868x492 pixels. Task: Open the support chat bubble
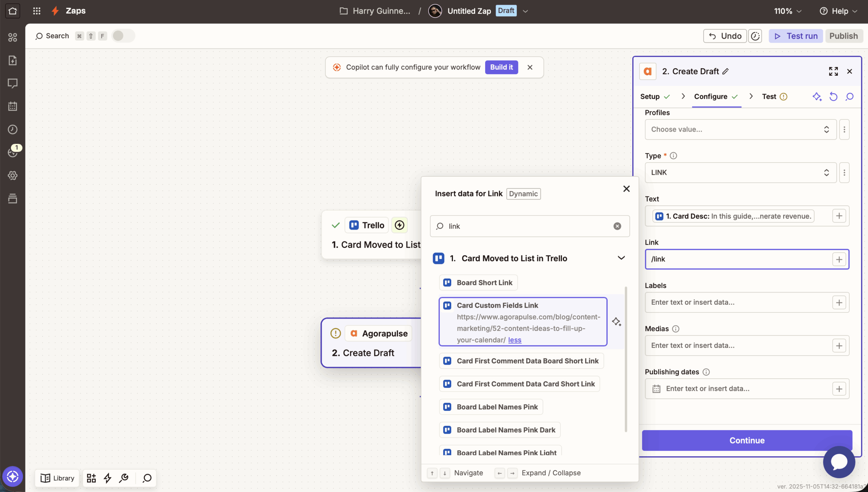pos(839,462)
